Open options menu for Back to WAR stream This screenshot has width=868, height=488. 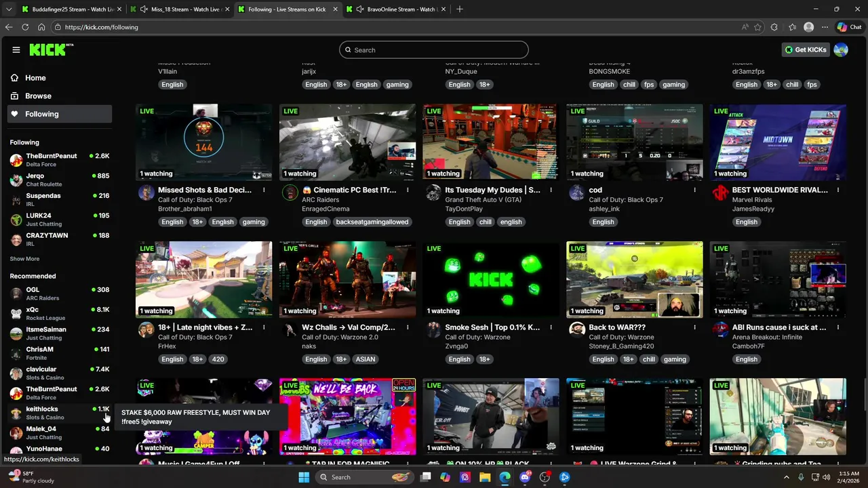pyautogui.click(x=694, y=327)
